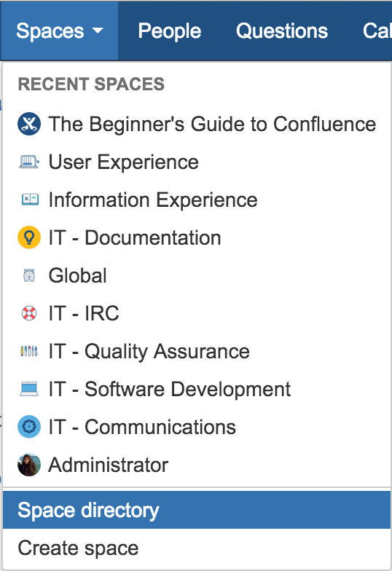Open the Questions menu item
The image size is (392, 571).
pyautogui.click(x=281, y=31)
